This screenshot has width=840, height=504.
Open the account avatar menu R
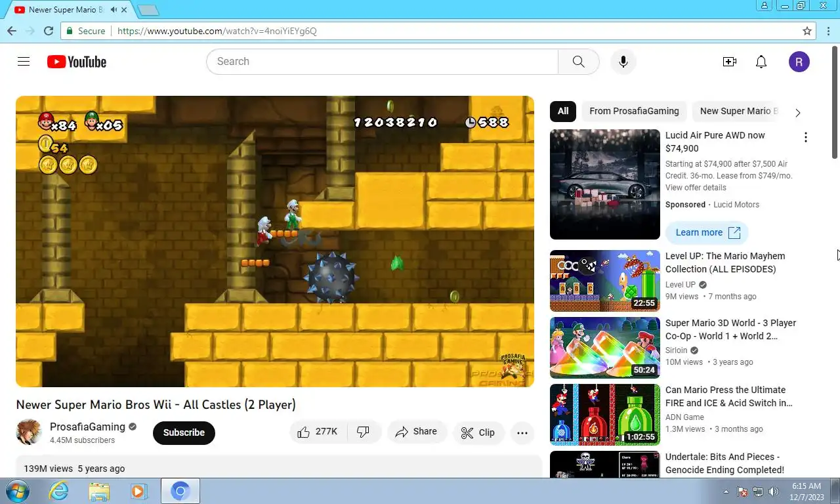(x=799, y=62)
